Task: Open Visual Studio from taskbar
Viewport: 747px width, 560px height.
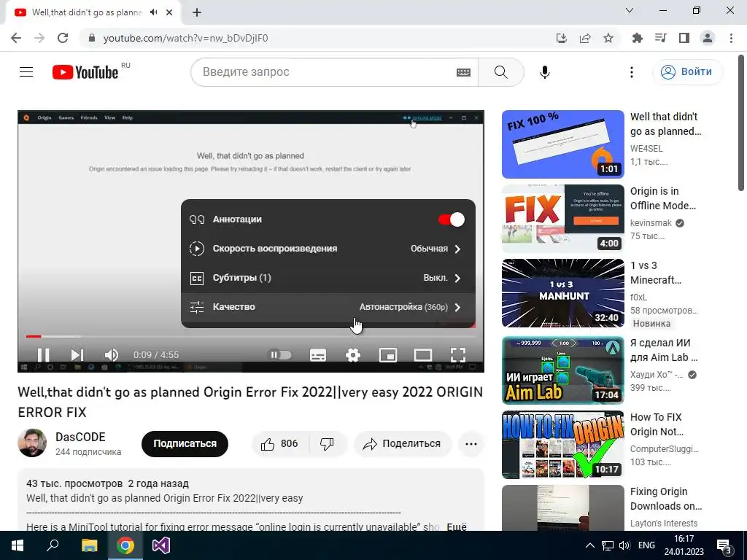Action: [161, 545]
